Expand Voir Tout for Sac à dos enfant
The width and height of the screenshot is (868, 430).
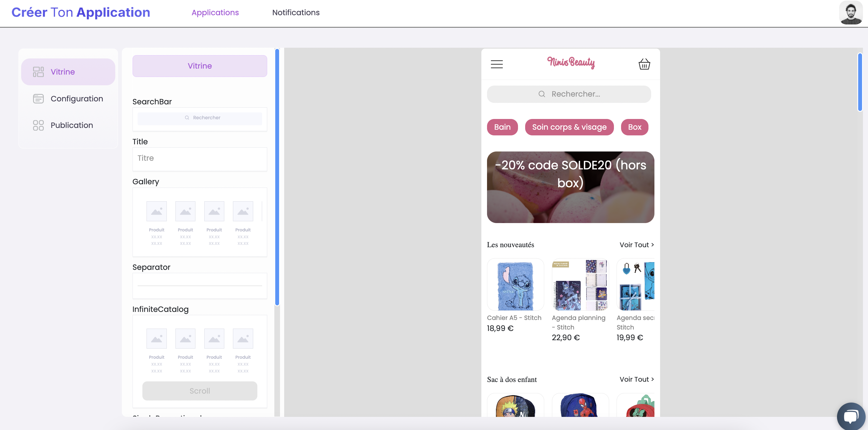point(637,379)
